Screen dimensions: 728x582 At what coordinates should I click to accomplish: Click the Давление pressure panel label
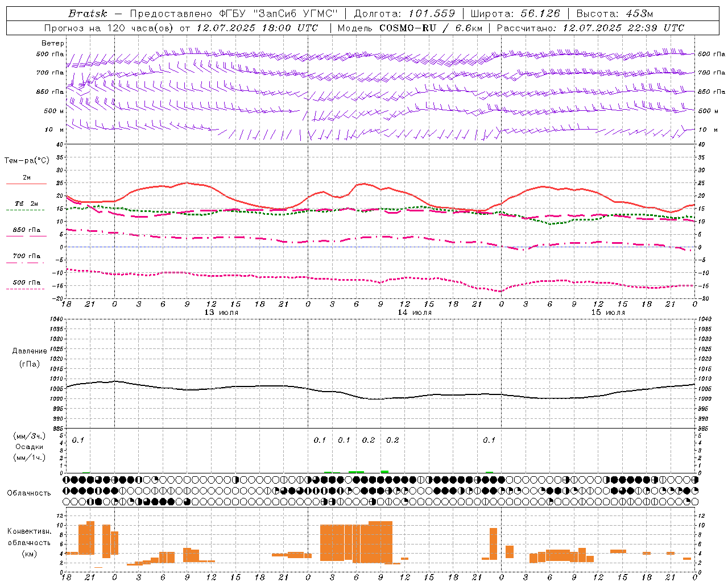click(30, 351)
